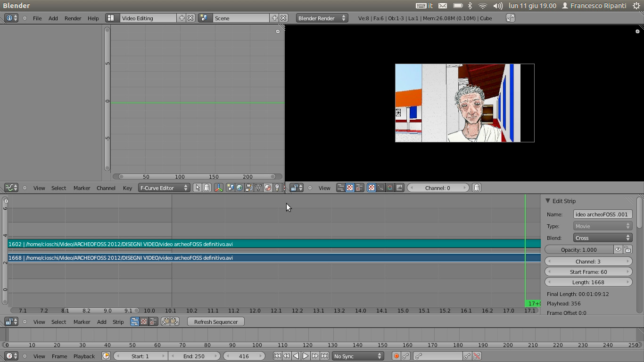
Task: Switch sequencer area to Image Preview icon
Action: [144, 321]
